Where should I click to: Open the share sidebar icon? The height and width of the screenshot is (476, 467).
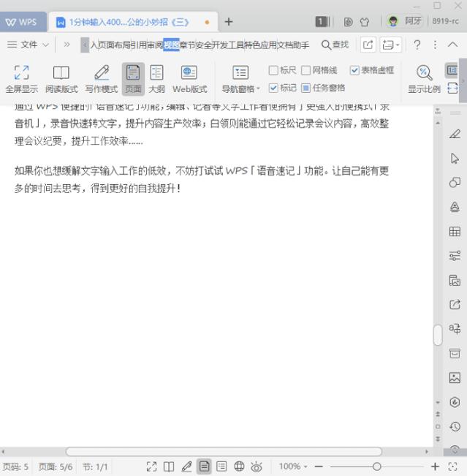[x=455, y=304]
